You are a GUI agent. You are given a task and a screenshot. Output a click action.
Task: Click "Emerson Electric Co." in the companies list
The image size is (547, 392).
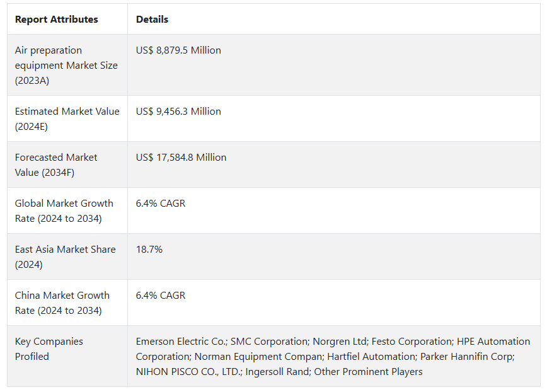181,342
